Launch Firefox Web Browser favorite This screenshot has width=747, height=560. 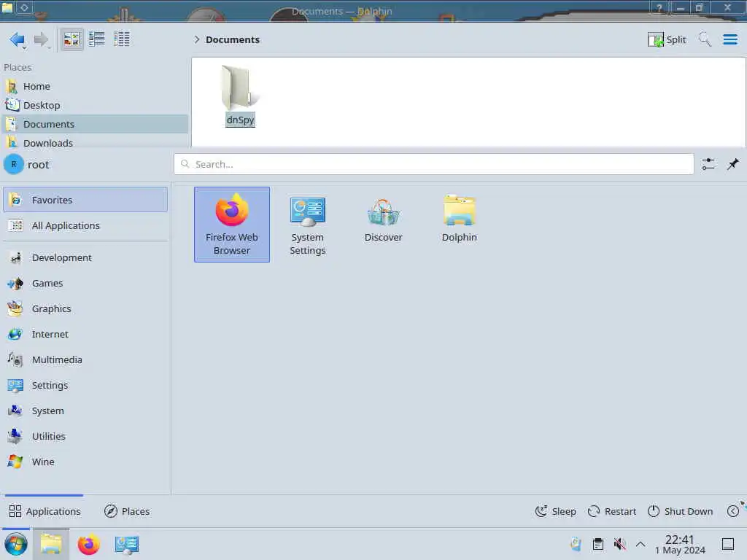(232, 225)
